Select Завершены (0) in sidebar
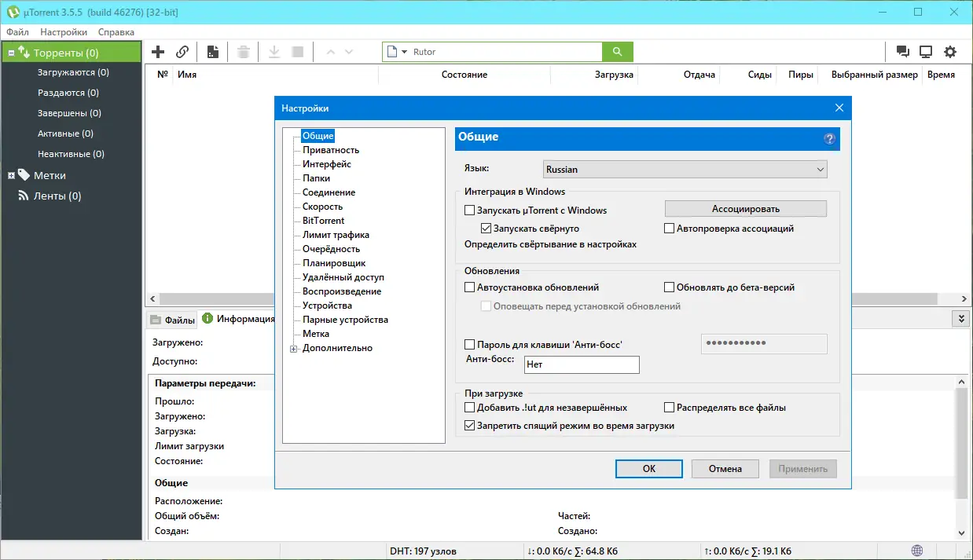 69,113
